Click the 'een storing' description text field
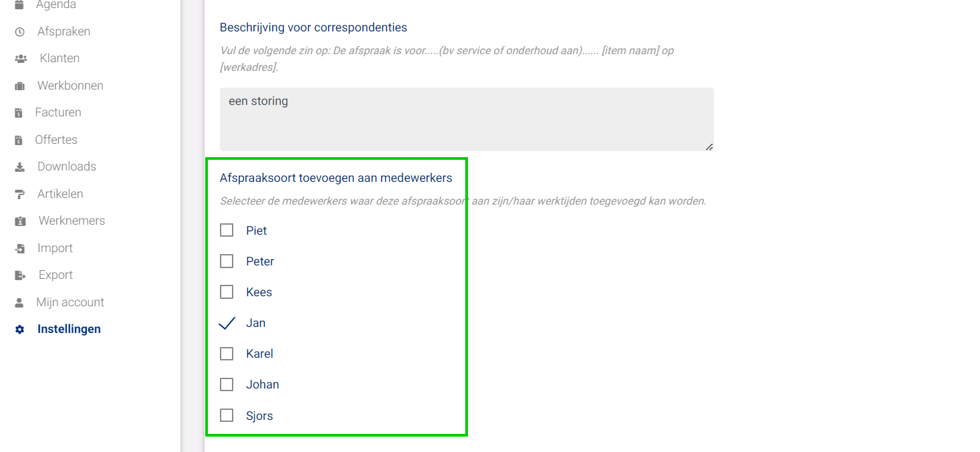Viewport: 980px width, 452px height. [x=466, y=118]
